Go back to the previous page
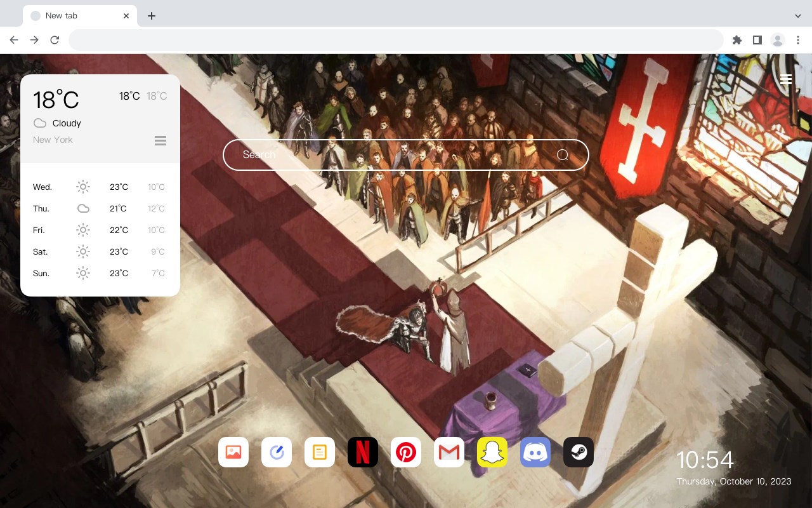Image resolution: width=812 pixels, height=508 pixels. tap(14, 40)
